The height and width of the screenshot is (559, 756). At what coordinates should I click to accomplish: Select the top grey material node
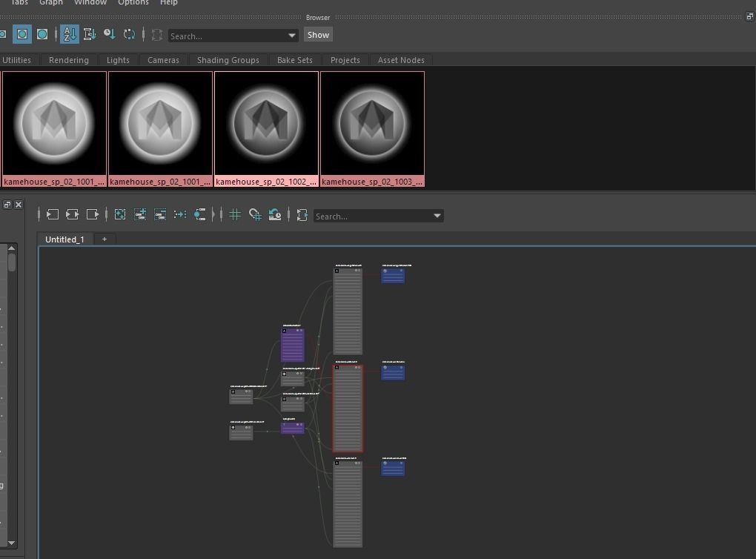coord(348,311)
